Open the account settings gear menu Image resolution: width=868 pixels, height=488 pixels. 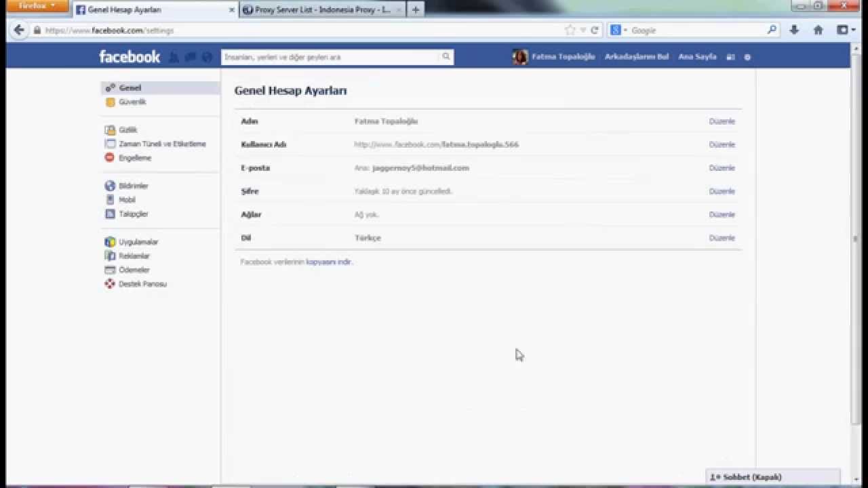(747, 58)
